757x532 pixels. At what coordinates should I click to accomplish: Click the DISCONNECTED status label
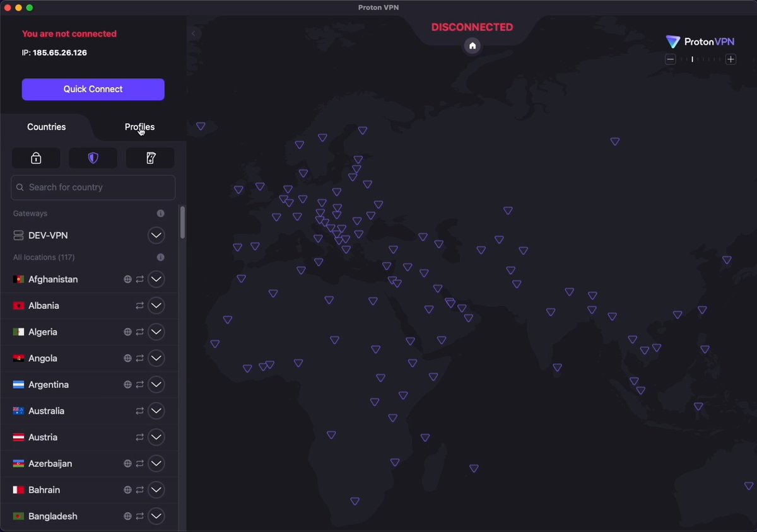(472, 27)
